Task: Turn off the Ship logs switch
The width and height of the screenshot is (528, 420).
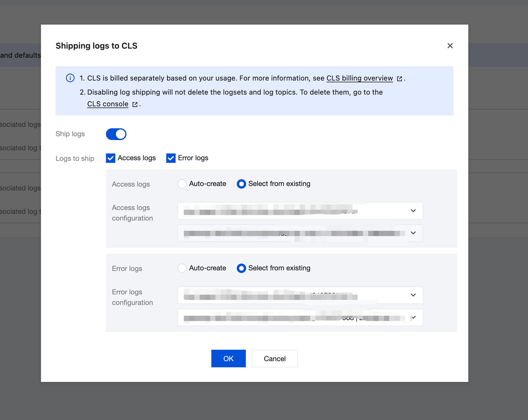Action: [x=116, y=134]
